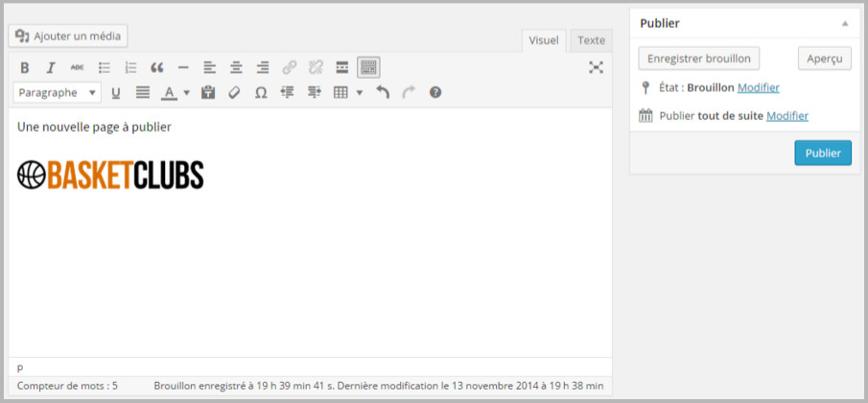The image size is (868, 403).
Task: Insert a horizontal line
Action: [x=183, y=67]
